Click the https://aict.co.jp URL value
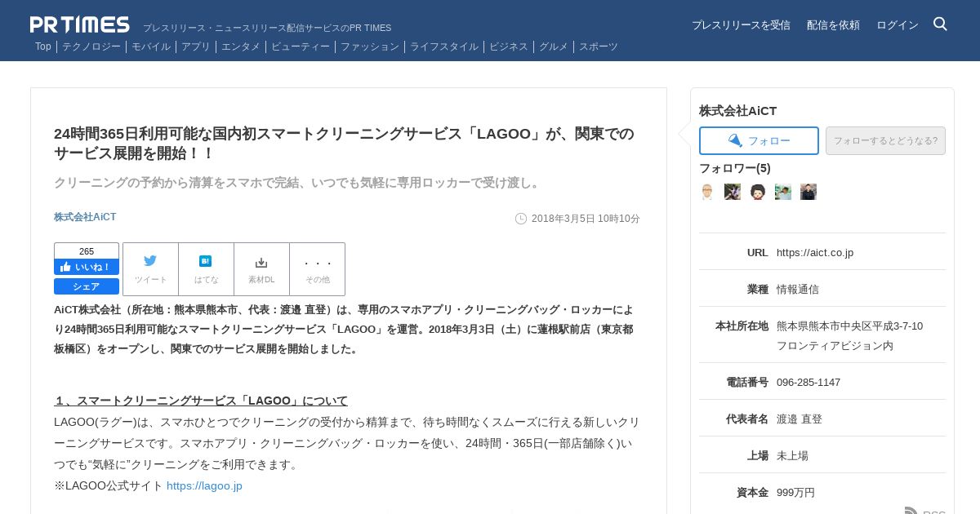 (x=815, y=252)
